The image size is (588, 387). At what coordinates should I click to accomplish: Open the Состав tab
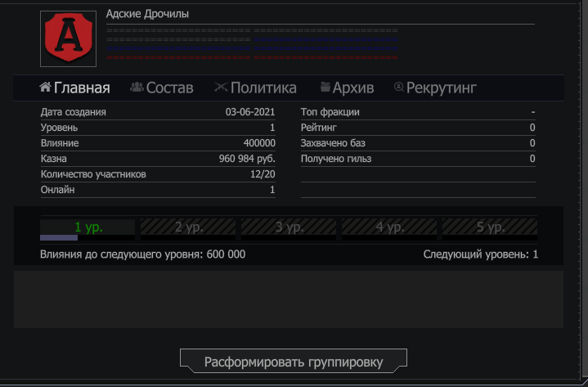click(169, 88)
